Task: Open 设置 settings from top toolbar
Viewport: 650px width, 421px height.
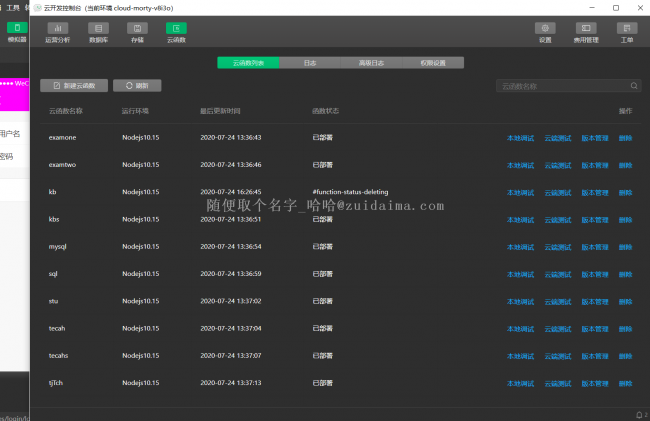Action: tap(545, 32)
